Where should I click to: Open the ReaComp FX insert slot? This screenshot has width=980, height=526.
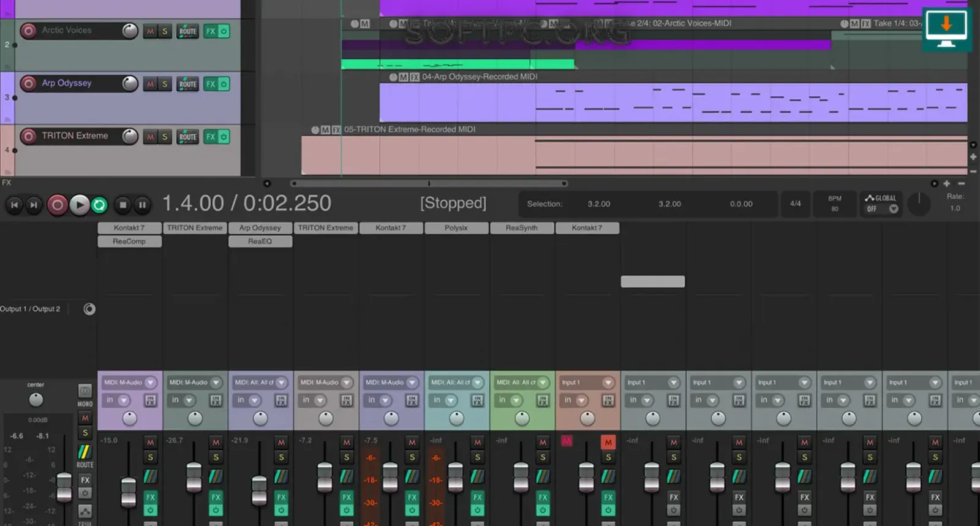pos(130,242)
